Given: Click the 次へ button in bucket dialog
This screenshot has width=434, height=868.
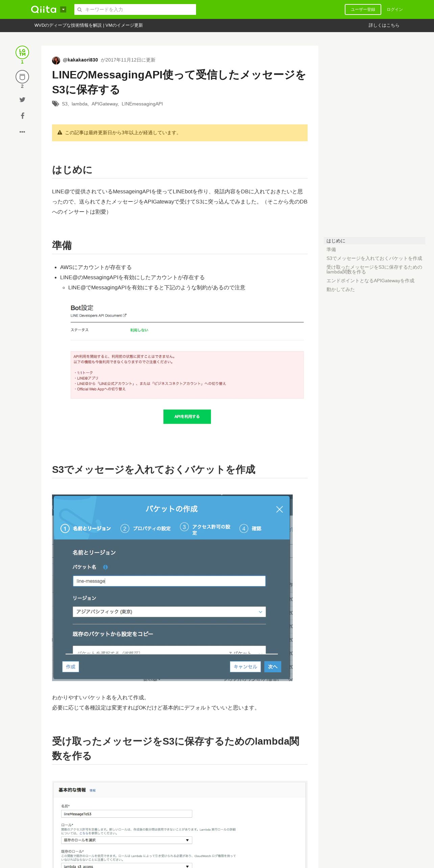Looking at the screenshot, I should tap(273, 667).
